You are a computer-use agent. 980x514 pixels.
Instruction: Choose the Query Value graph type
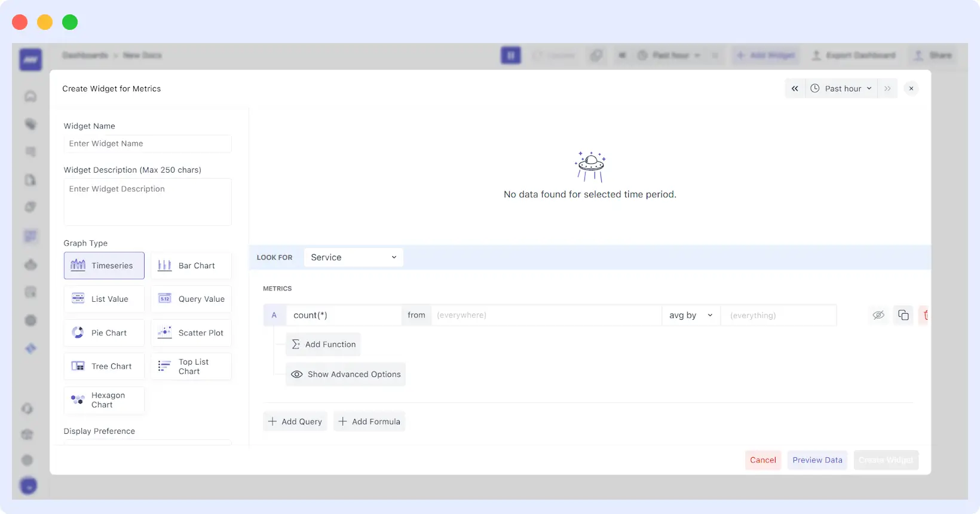[191, 299]
